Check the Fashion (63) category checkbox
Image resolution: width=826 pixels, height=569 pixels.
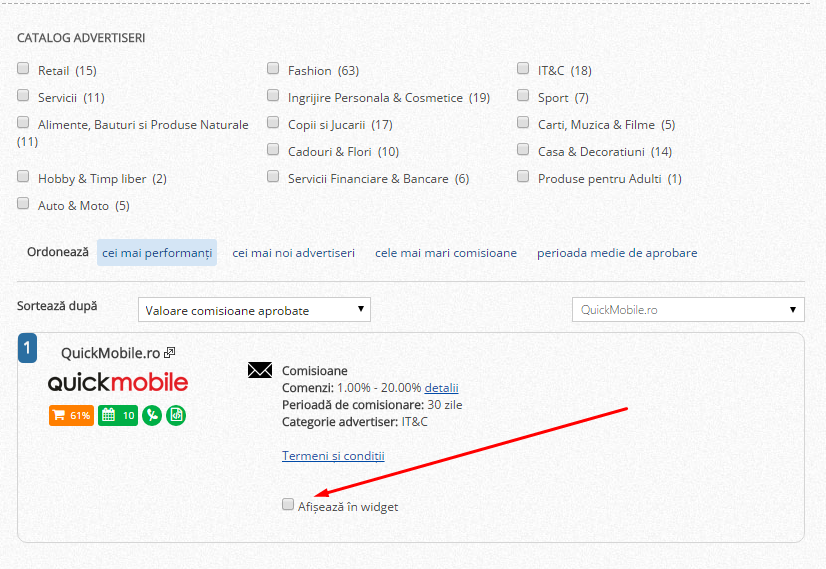273,68
